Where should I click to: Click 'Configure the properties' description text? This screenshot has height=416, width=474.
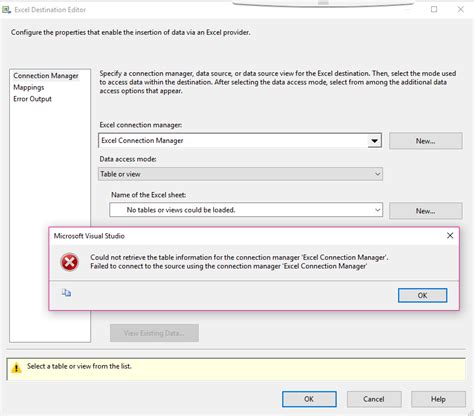[x=131, y=32]
